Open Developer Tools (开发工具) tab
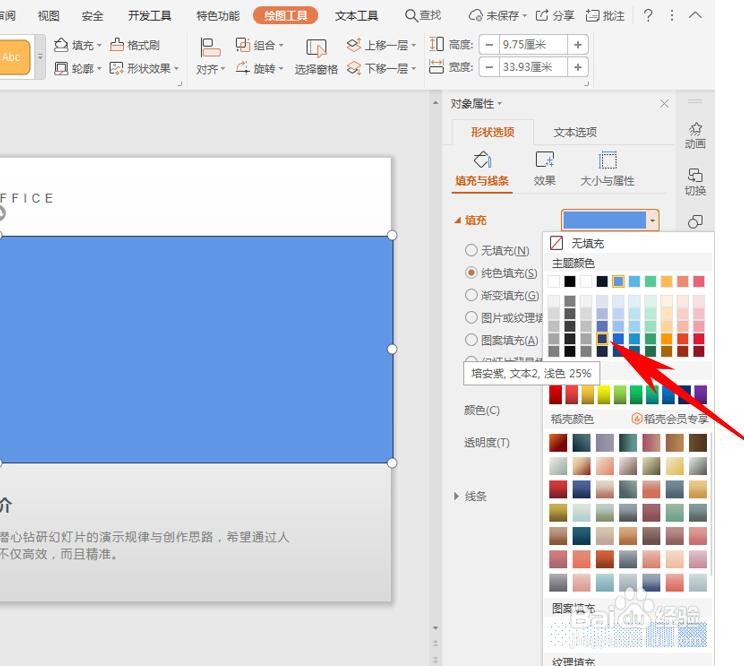The width and height of the screenshot is (744, 666). 149,16
